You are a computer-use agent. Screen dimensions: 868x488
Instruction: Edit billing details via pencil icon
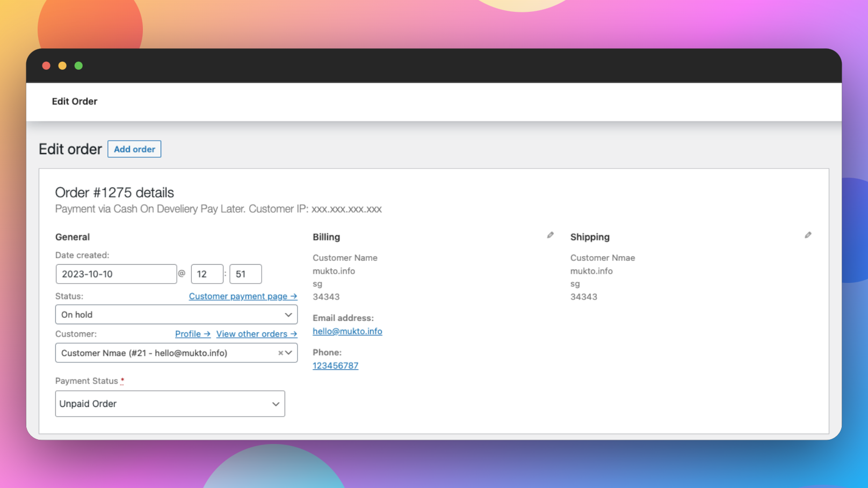[550, 235]
